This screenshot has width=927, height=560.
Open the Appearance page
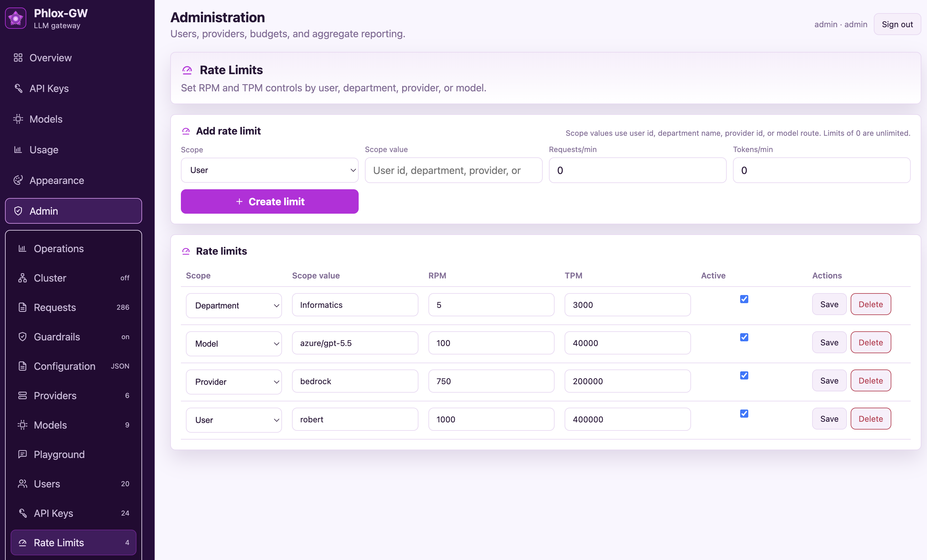click(x=73, y=180)
